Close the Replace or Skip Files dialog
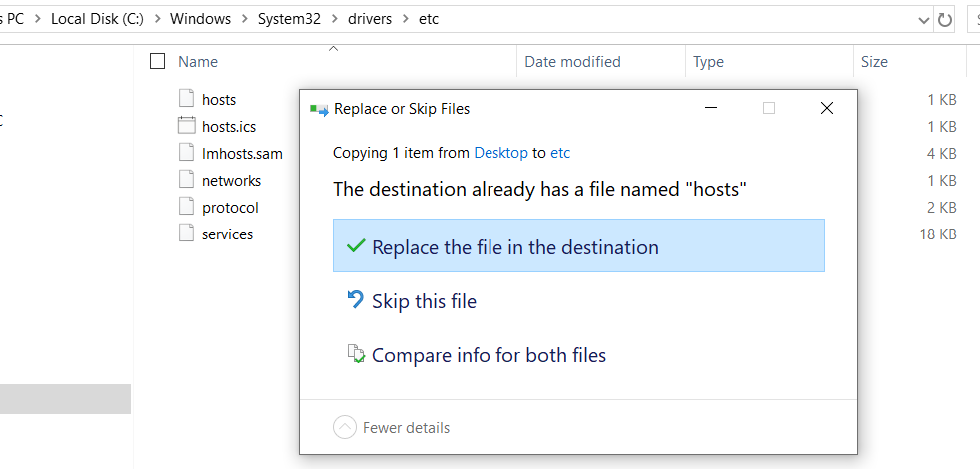 point(826,109)
